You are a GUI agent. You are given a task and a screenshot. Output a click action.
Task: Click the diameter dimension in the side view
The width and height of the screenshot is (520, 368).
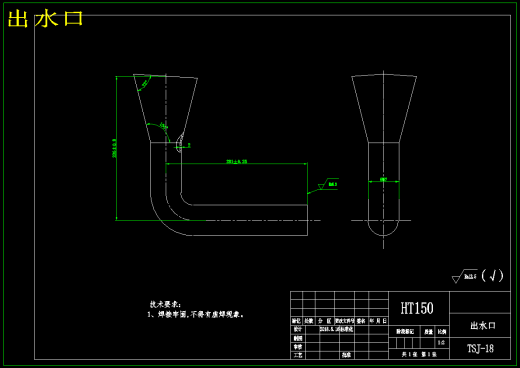[x=383, y=180]
